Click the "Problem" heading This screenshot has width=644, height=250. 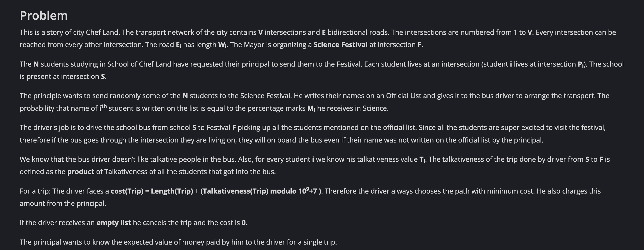point(44,16)
